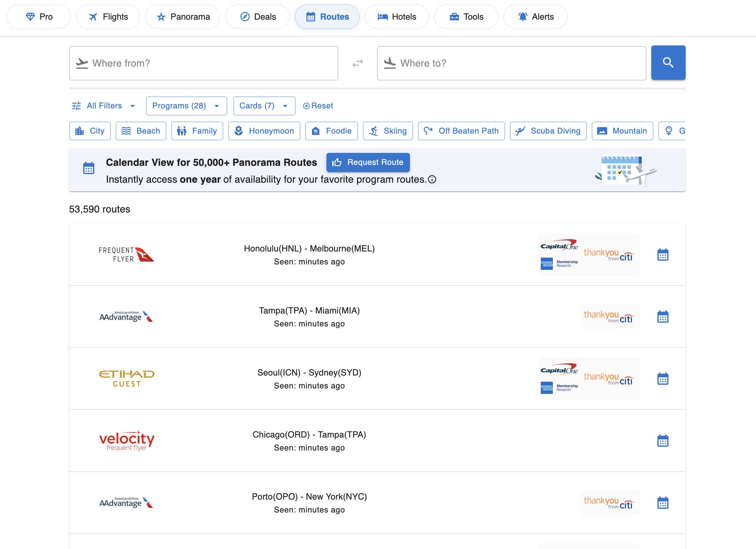This screenshot has width=756, height=549.
Task: Toggle the Honeymoon destination filter
Action: 264,131
